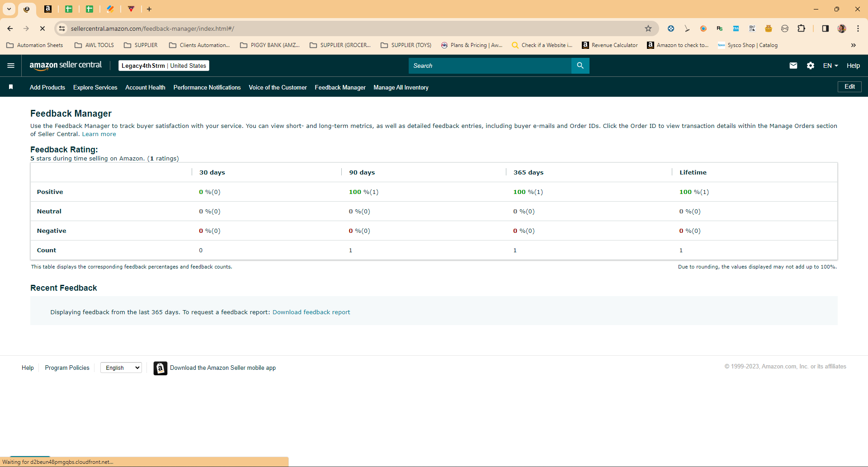Open the Help link in the top header

853,66
